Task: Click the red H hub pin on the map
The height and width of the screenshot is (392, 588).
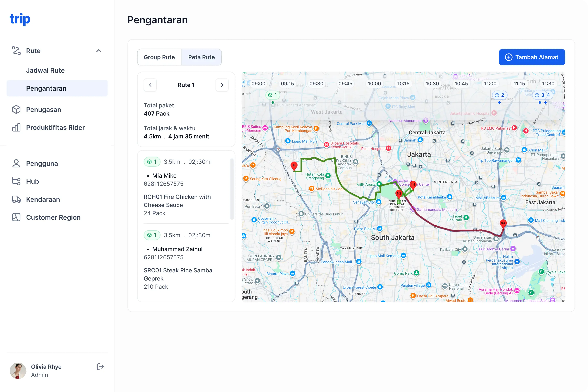Action: (294, 165)
